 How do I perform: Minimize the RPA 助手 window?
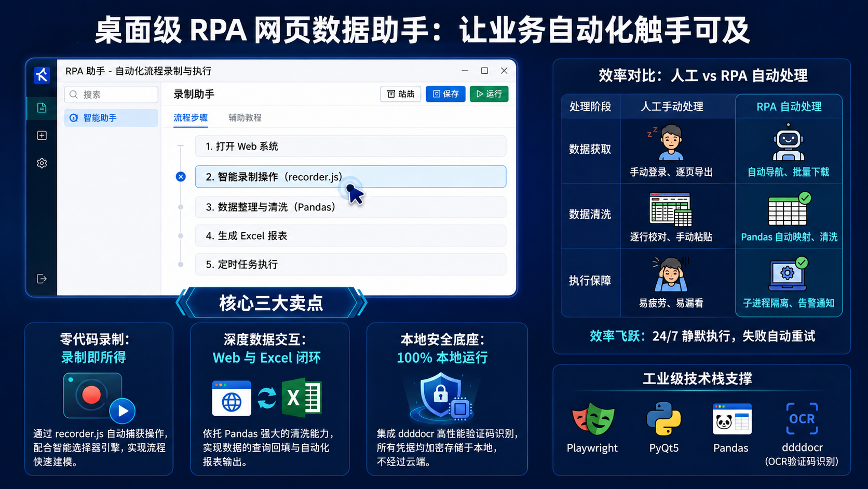465,71
